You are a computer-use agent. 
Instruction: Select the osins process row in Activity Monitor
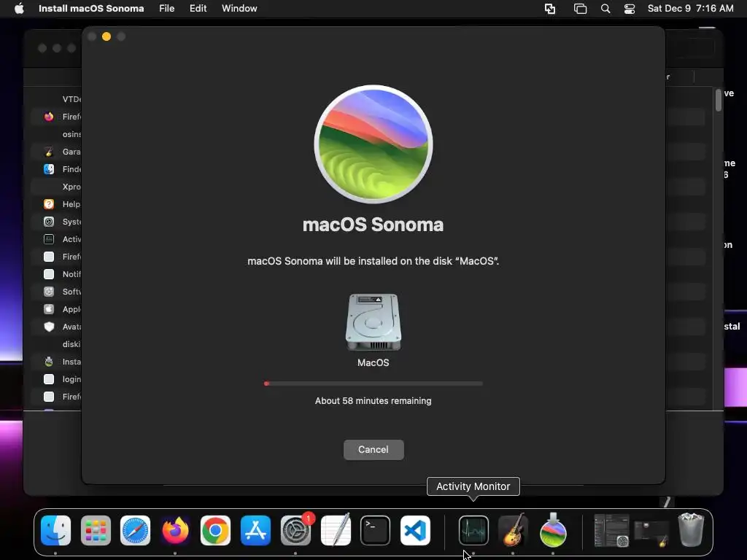[x=56, y=134]
